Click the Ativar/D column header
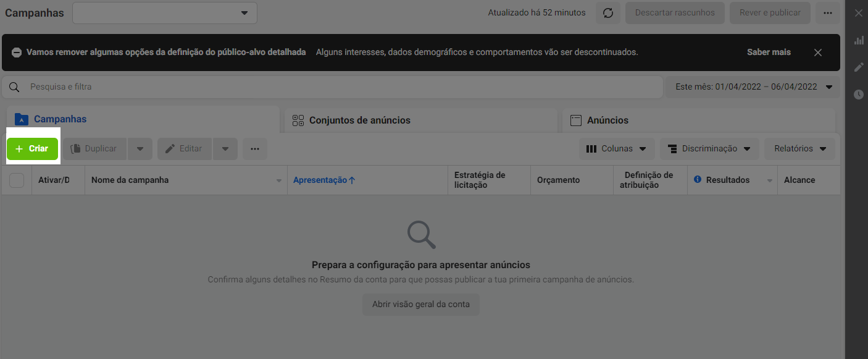This screenshot has width=868, height=359. [58, 180]
